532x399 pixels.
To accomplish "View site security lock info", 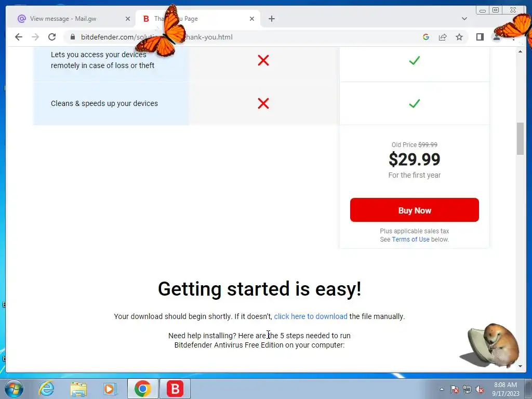I will (x=73, y=37).
